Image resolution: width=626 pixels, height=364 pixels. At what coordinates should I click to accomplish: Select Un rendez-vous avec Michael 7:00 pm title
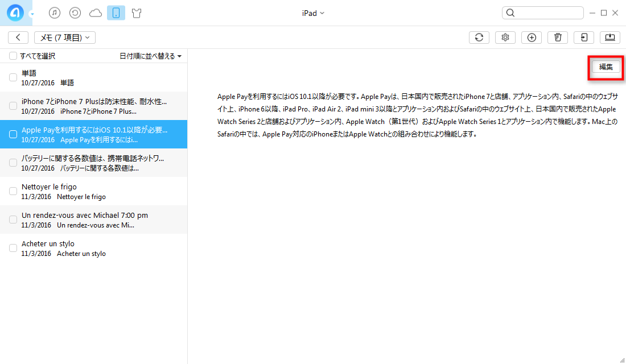tap(85, 215)
